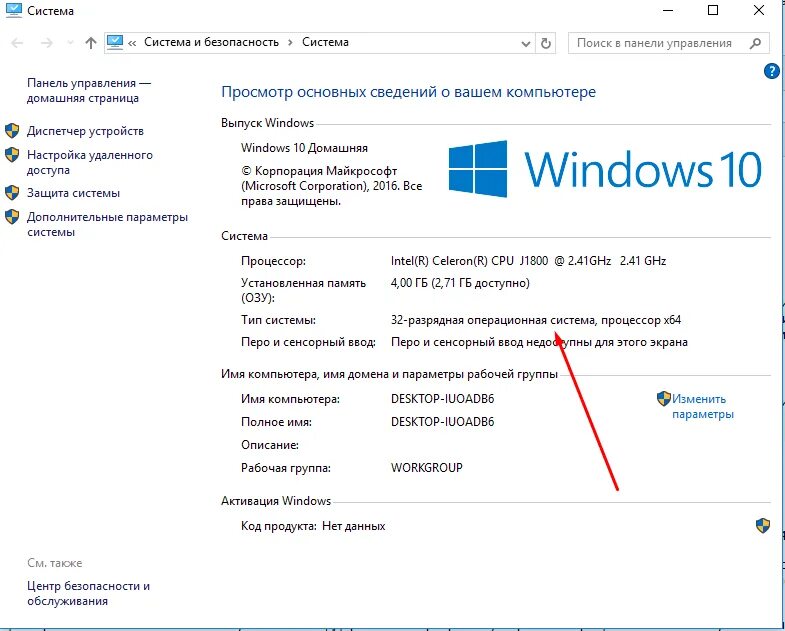This screenshot has width=785, height=631.
Task: Click the shield icon next to Изменить параметры
Action: [663, 399]
